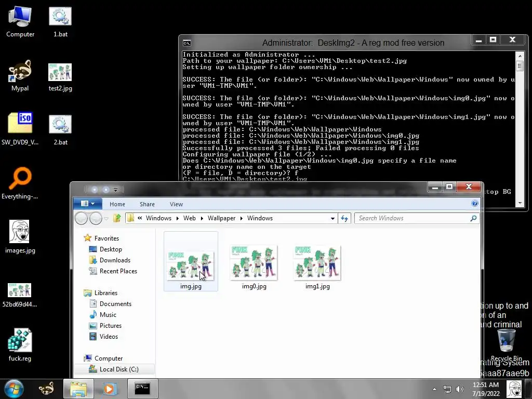
Task: Switch to command prompt taskbar button
Action: tap(142, 389)
